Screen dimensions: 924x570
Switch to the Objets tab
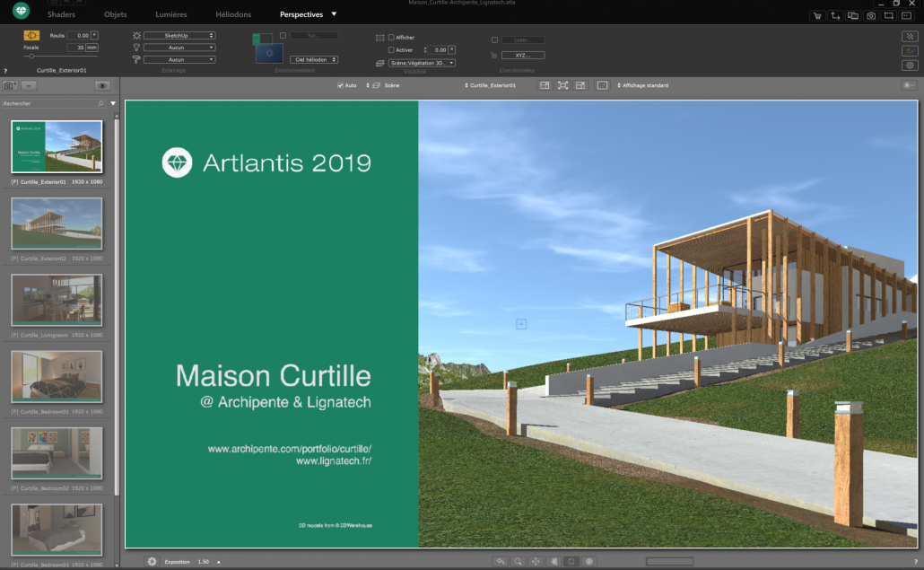[116, 14]
